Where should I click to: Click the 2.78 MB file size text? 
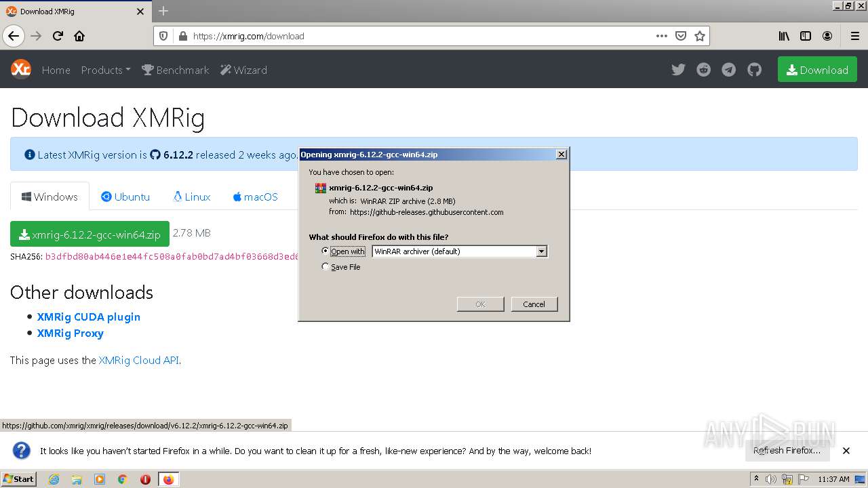point(192,233)
